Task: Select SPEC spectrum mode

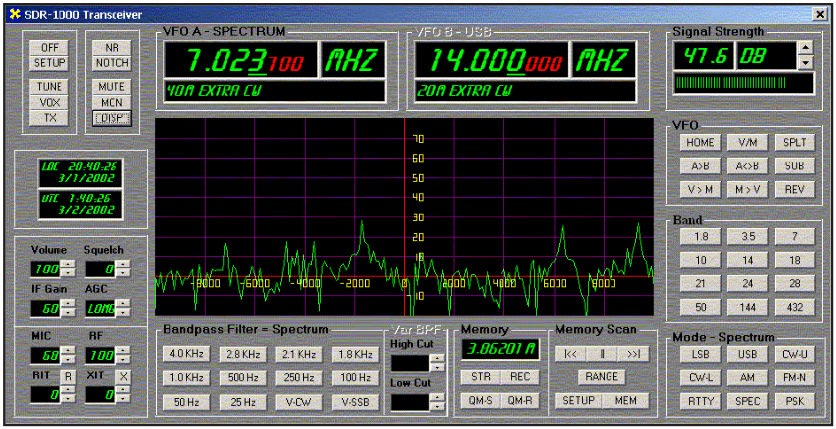Action: click(x=747, y=401)
